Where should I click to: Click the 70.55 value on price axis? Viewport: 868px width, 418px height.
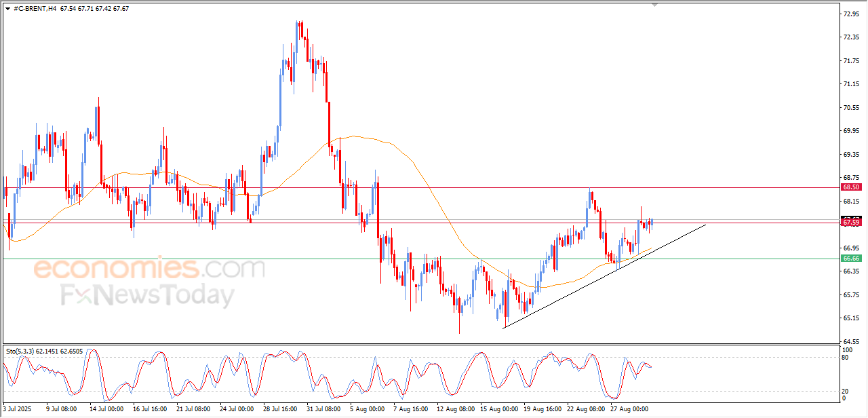tap(851, 108)
